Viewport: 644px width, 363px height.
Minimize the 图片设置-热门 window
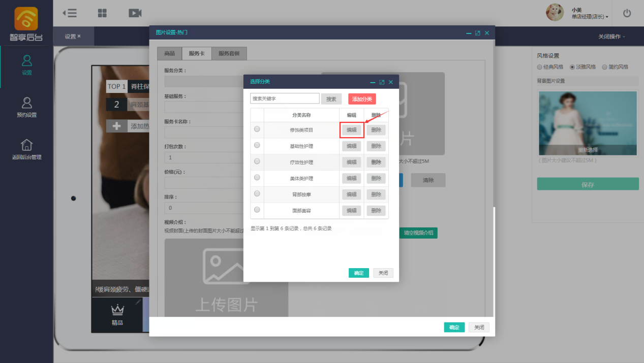[x=469, y=33]
